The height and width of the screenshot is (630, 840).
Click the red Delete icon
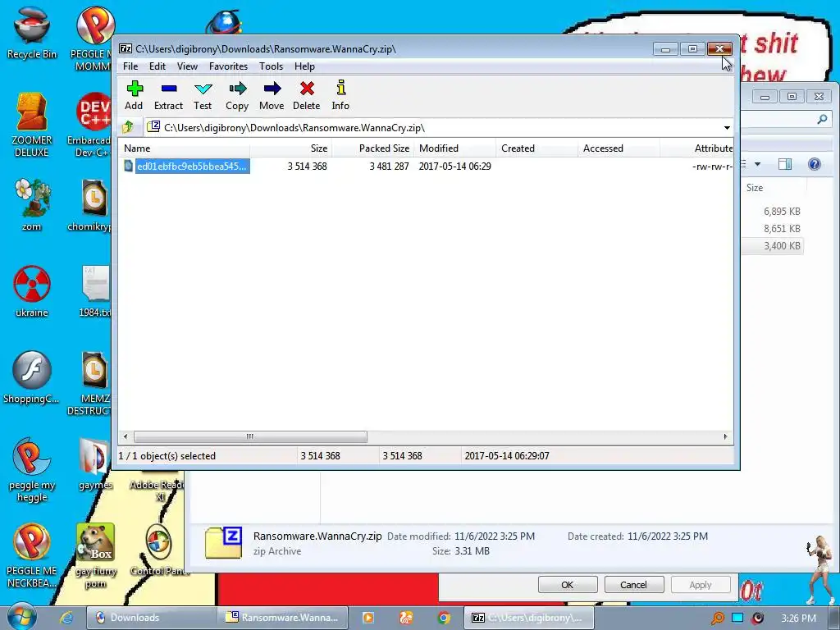(x=307, y=95)
